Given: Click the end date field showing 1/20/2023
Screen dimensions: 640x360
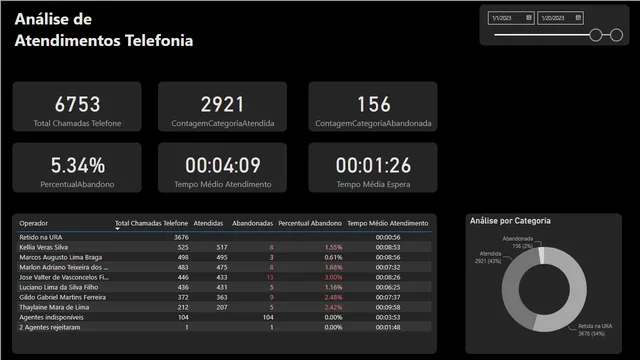Looking at the screenshot, I should pos(560,18).
